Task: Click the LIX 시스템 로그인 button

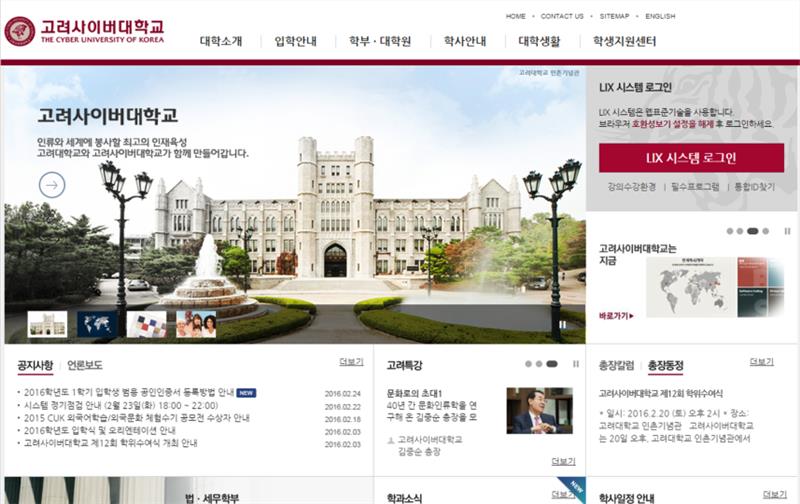Action: pyautogui.click(x=691, y=158)
